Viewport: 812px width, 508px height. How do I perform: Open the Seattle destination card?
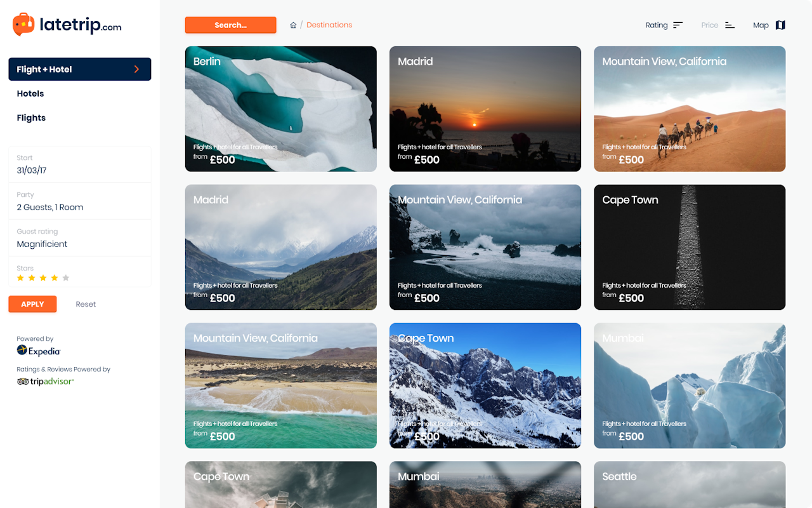tap(690, 485)
